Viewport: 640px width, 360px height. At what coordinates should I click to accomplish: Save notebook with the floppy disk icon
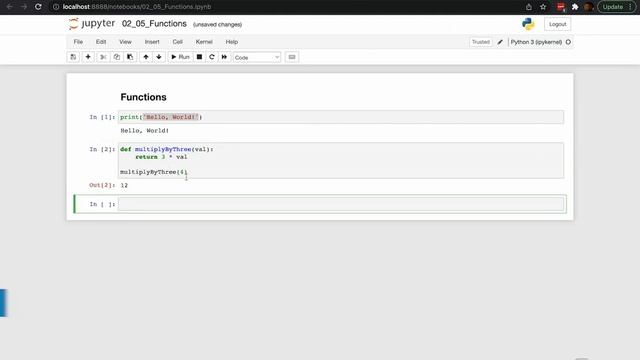[x=73, y=57]
